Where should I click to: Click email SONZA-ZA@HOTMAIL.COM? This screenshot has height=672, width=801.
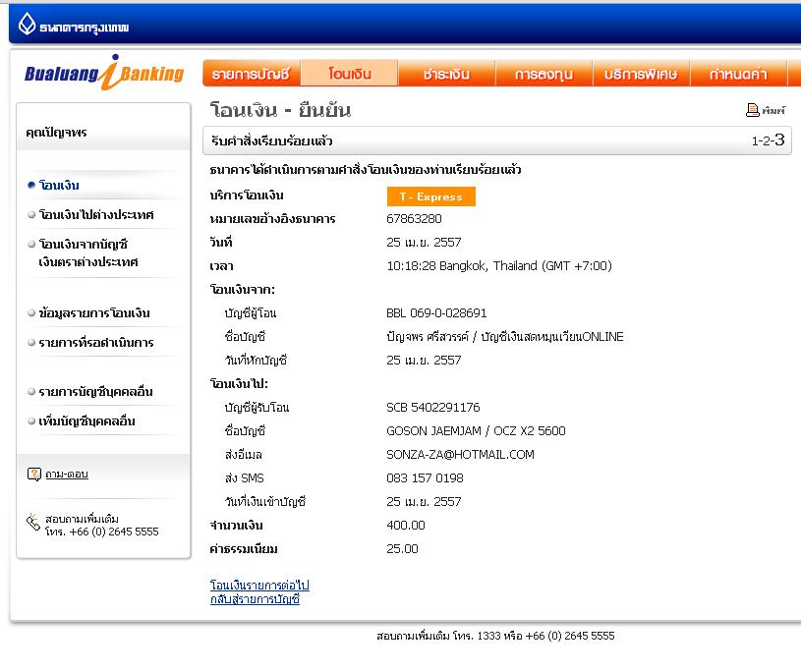[460, 455]
